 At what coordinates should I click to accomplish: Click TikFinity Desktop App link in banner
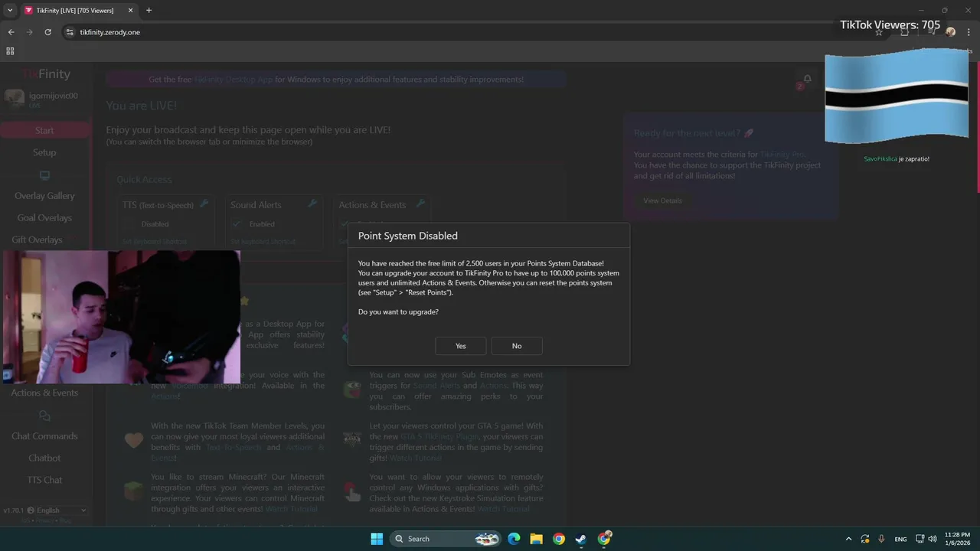pos(233,80)
